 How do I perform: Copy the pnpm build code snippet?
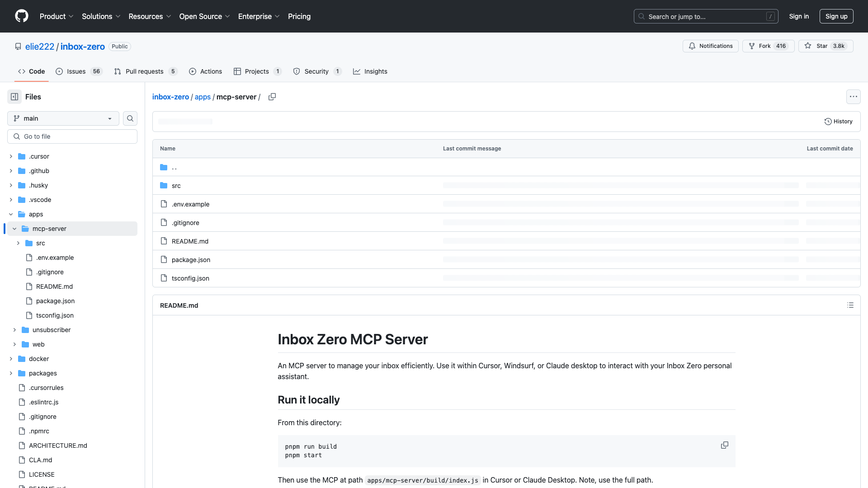pyautogui.click(x=725, y=445)
